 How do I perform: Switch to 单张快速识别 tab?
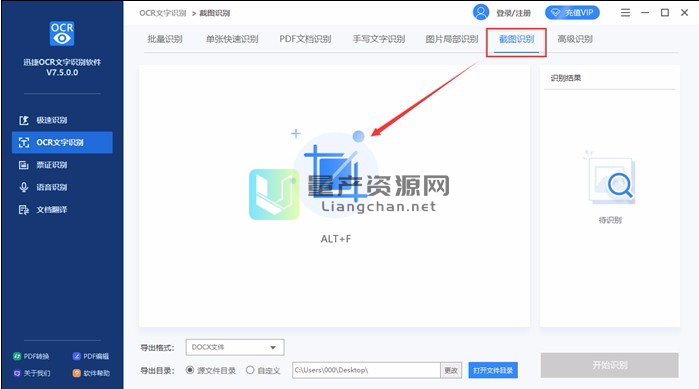tap(232, 39)
